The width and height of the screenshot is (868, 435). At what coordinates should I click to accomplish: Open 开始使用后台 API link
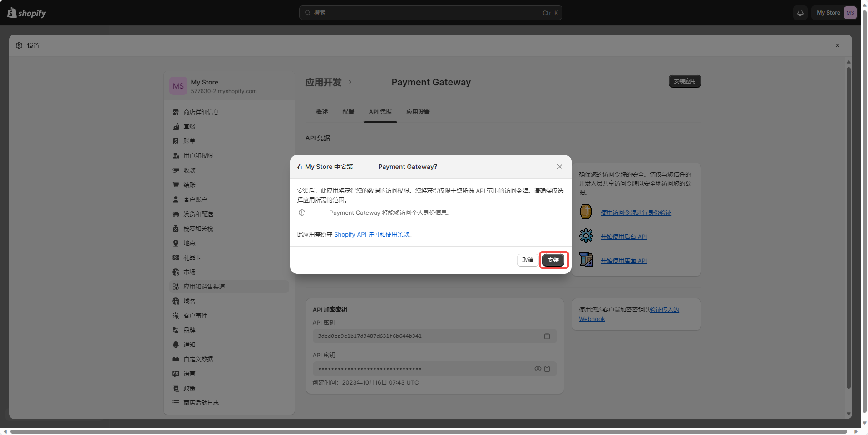[624, 237]
